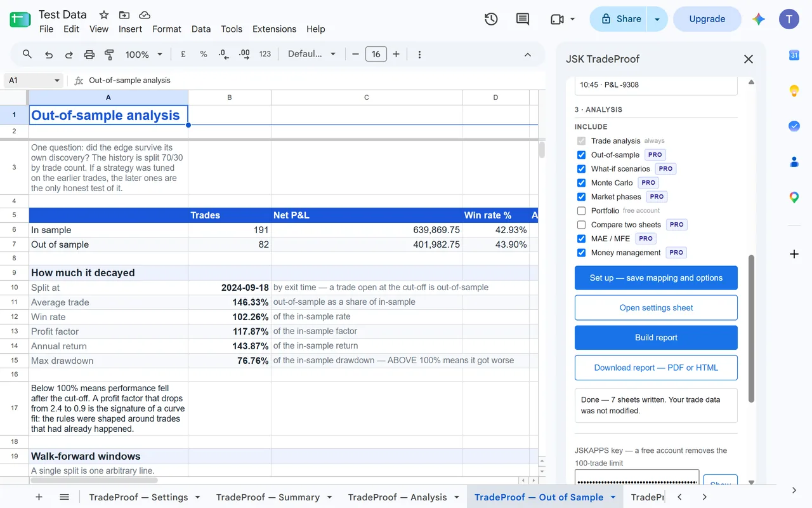Switch to TradeProof — Settings sheet tab

pyautogui.click(x=138, y=497)
